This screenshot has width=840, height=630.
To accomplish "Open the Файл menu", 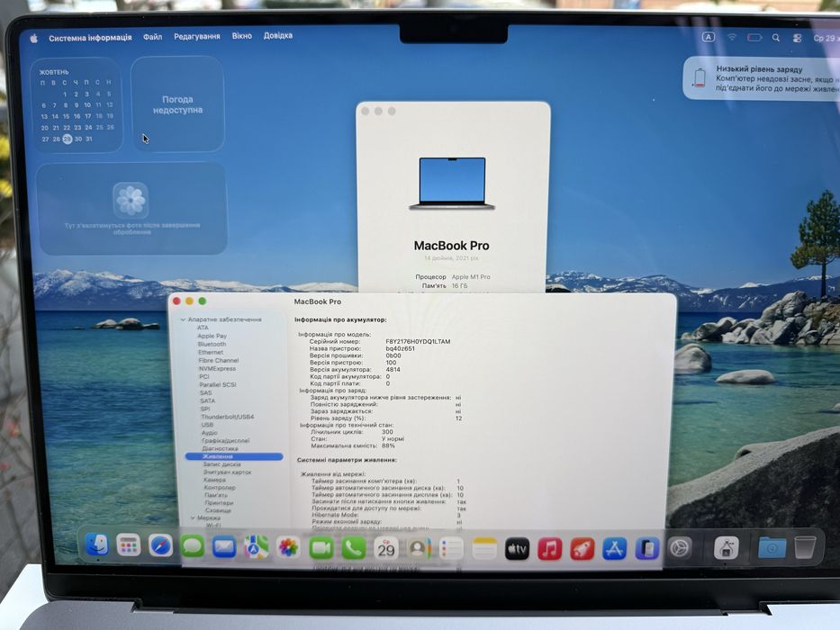I will 153,36.
